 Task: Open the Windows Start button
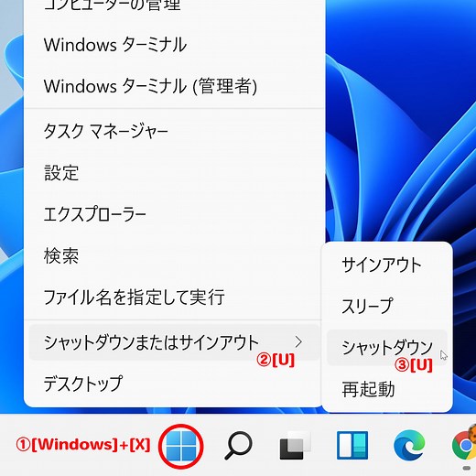[x=181, y=447]
